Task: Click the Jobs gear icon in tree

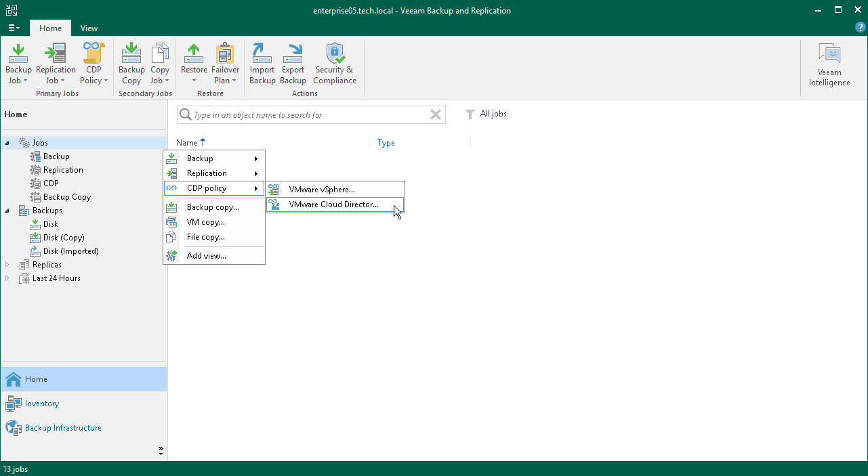Action: click(24, 143)
